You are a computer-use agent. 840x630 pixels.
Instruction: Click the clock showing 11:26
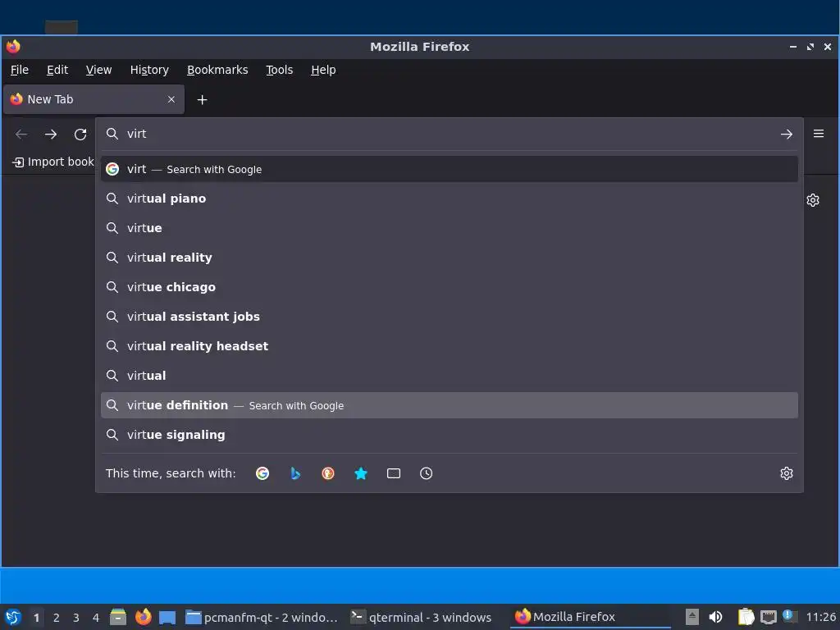click(x=820, y=617)
